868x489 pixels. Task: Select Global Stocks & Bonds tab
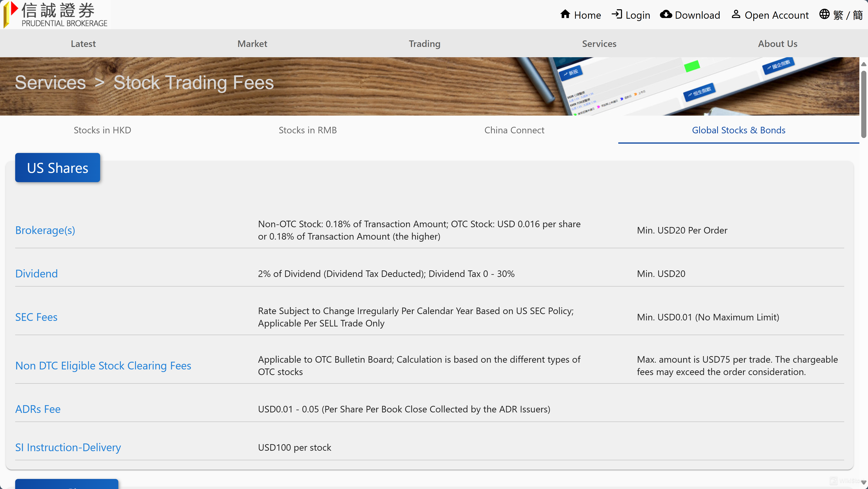pos(738,130)
